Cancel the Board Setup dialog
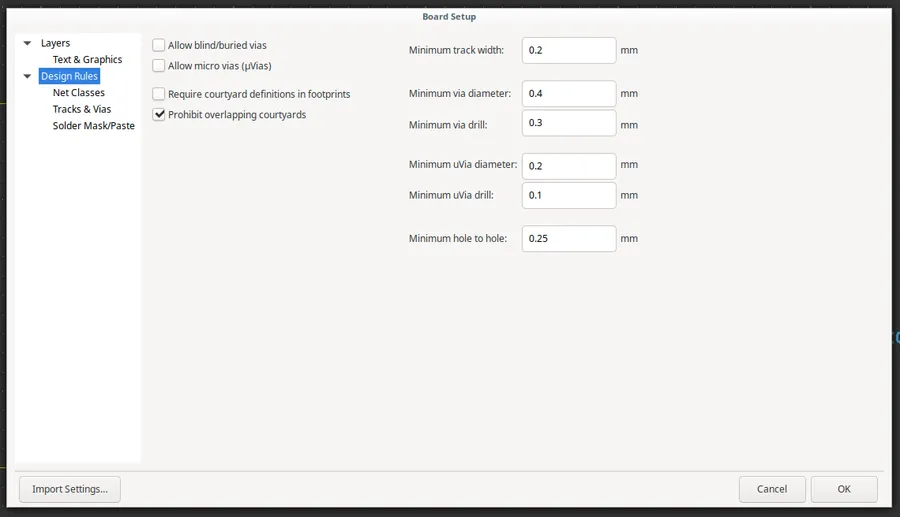 tap(772, 489)
